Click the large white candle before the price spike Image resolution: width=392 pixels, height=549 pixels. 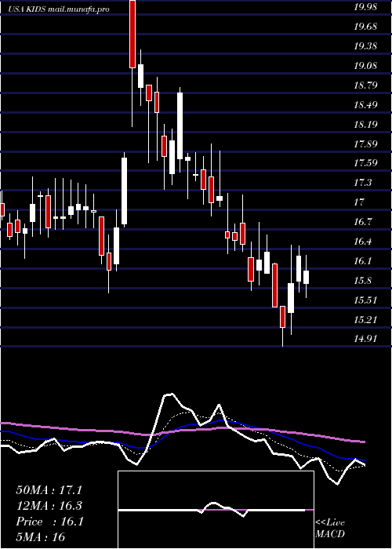124,191
